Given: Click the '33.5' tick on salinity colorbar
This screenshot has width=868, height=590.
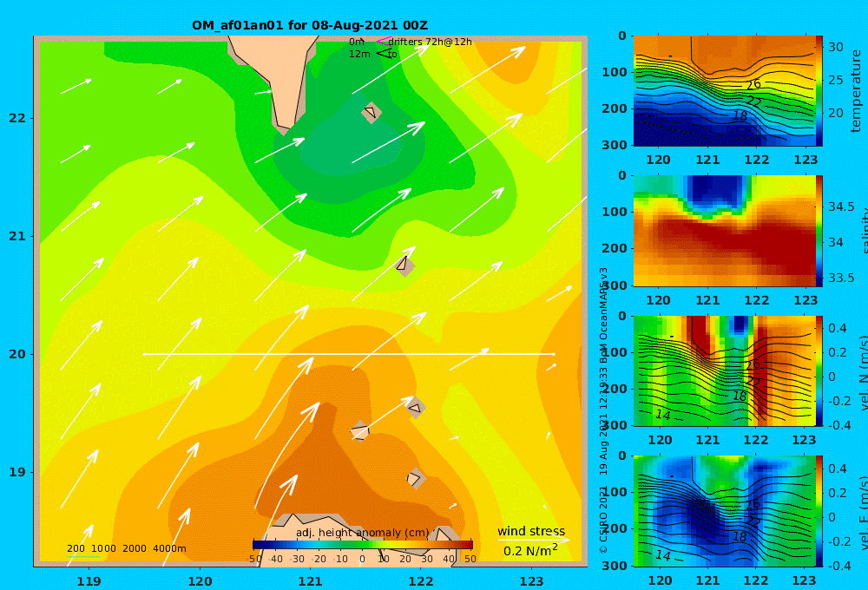Looking at the screenshot, I should tap(841, 278).
